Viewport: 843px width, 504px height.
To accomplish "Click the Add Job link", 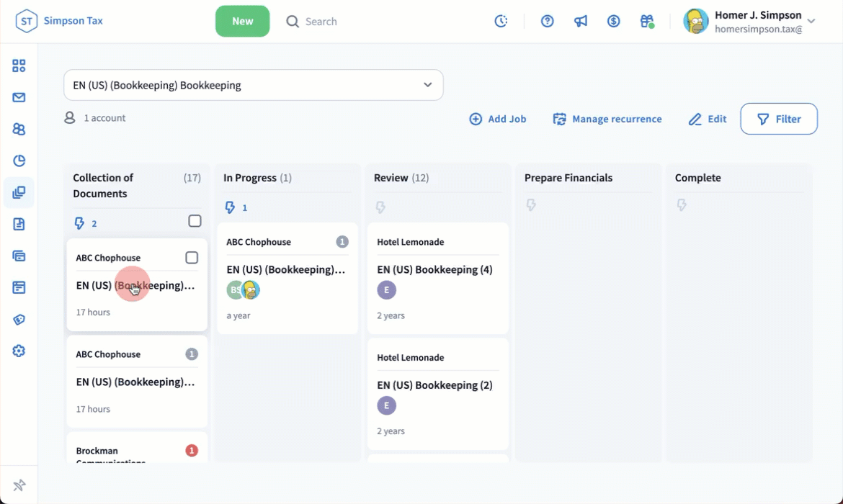I will 498,119.
